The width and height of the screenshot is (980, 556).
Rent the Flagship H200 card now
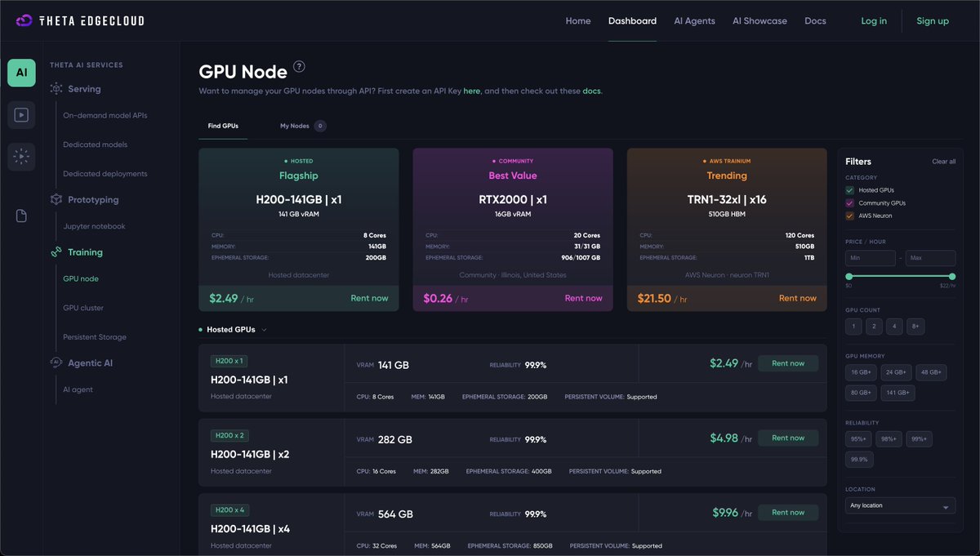[369, 298]
